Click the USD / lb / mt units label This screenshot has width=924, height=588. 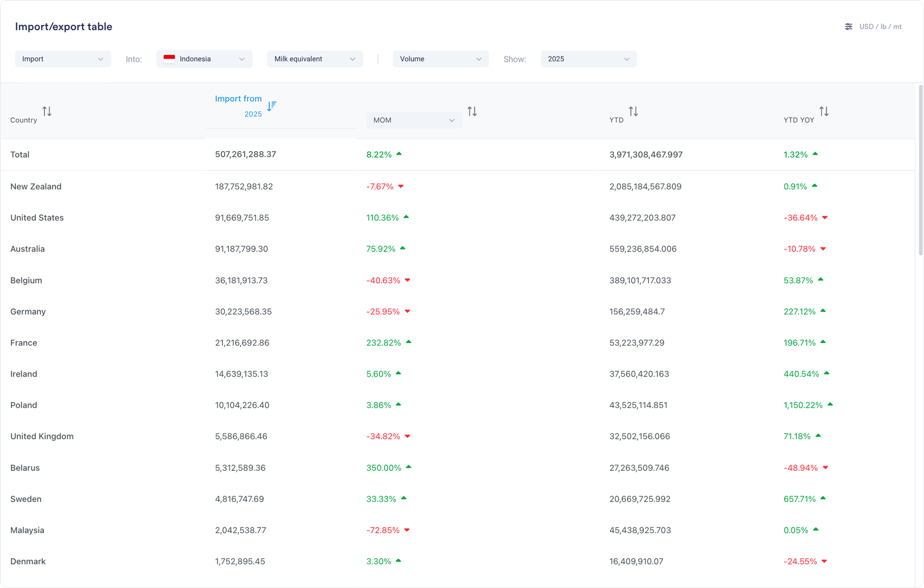880,27
